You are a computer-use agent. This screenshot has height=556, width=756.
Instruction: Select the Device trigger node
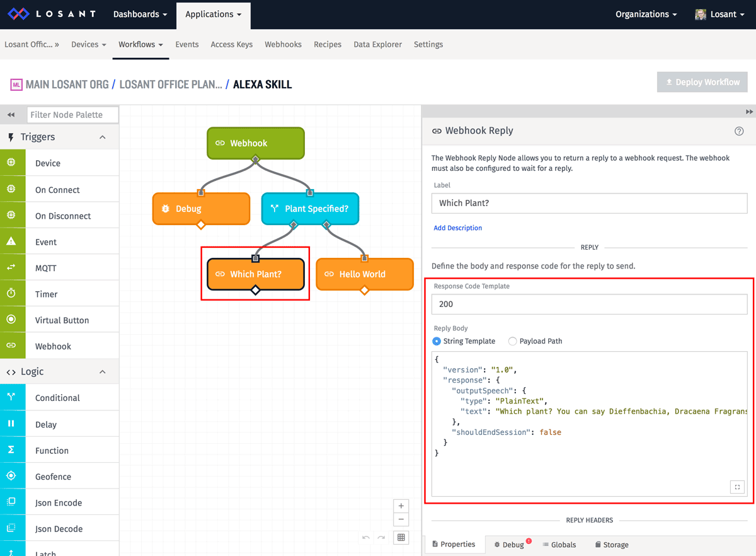point(60,163)
